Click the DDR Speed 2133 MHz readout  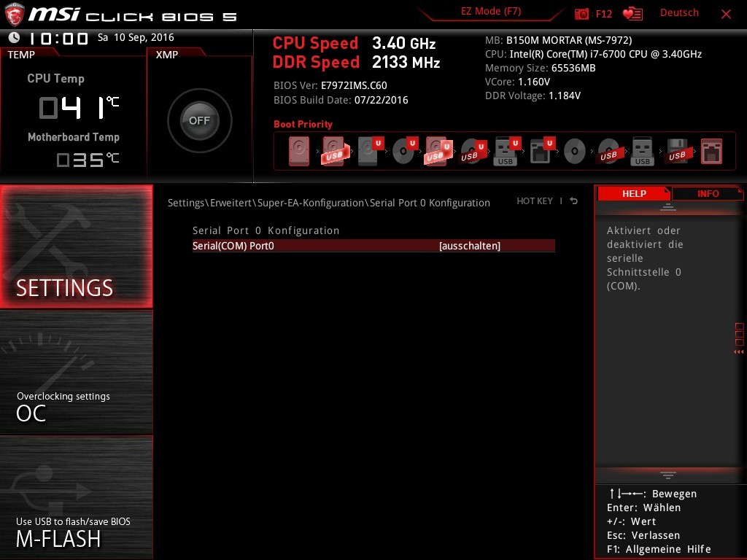pos(356,63)
